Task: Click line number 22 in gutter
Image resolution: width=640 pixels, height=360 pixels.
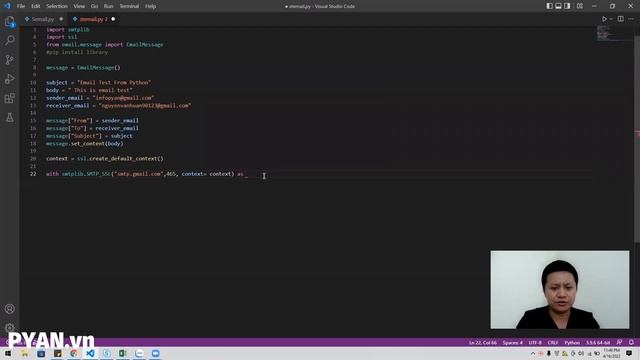Action: coord(33,174)
